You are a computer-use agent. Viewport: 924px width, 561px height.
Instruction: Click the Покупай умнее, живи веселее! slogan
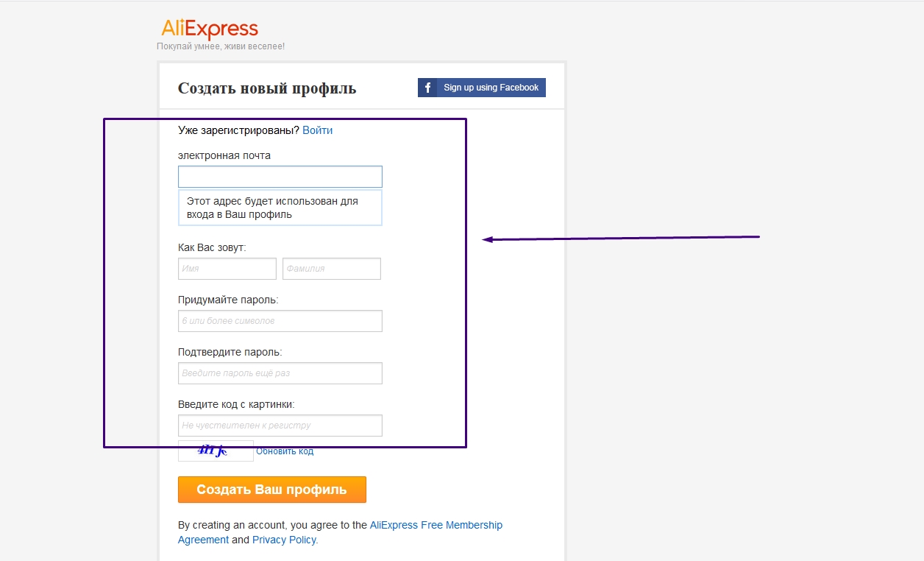pos(221,46)
